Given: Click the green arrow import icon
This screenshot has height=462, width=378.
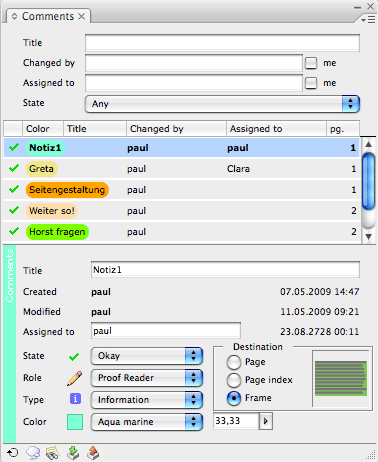Looking at the screenshot, I should click(x=73, y=453).
